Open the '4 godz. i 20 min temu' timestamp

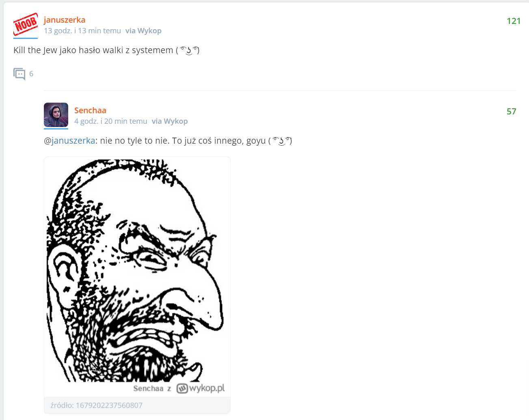click(111, 121)
